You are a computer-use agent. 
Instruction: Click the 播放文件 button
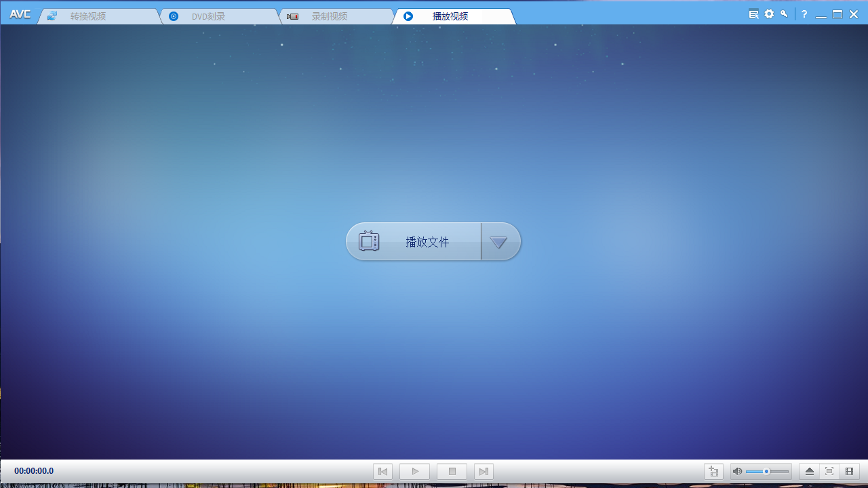[x=427, y=242]
